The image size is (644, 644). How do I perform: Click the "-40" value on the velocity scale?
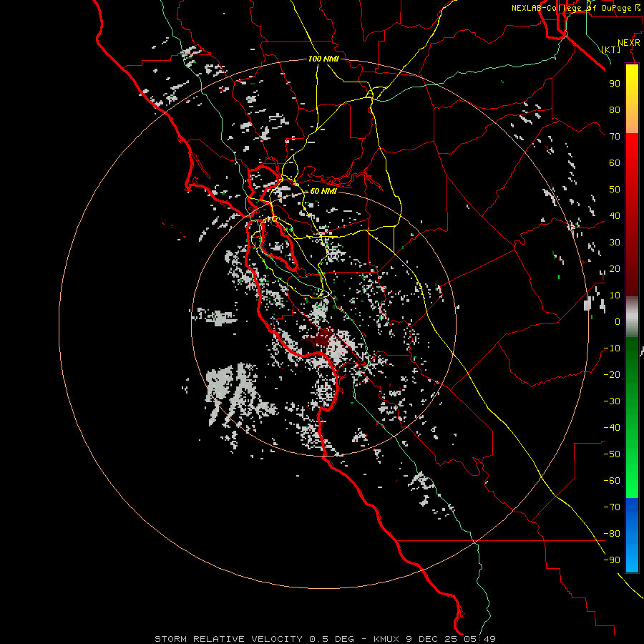[x=612, y=428]
